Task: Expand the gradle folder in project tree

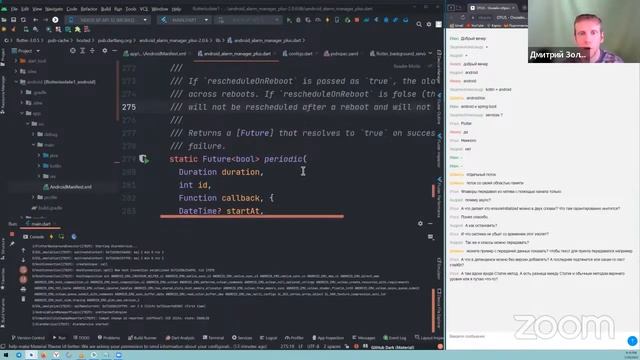Action: click(x=22, y=92)
